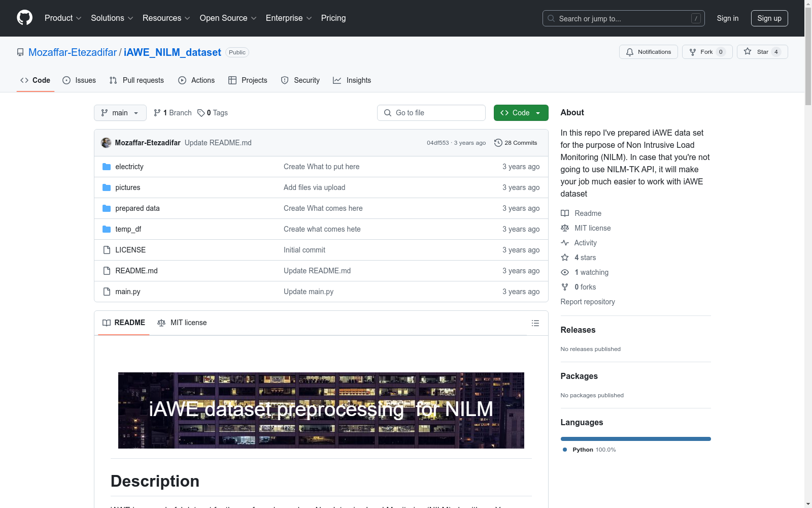Screen dimensions: 812x508
Task: Expand the Open Source menu
Action: pyautogui.click(x=228, y=18)
